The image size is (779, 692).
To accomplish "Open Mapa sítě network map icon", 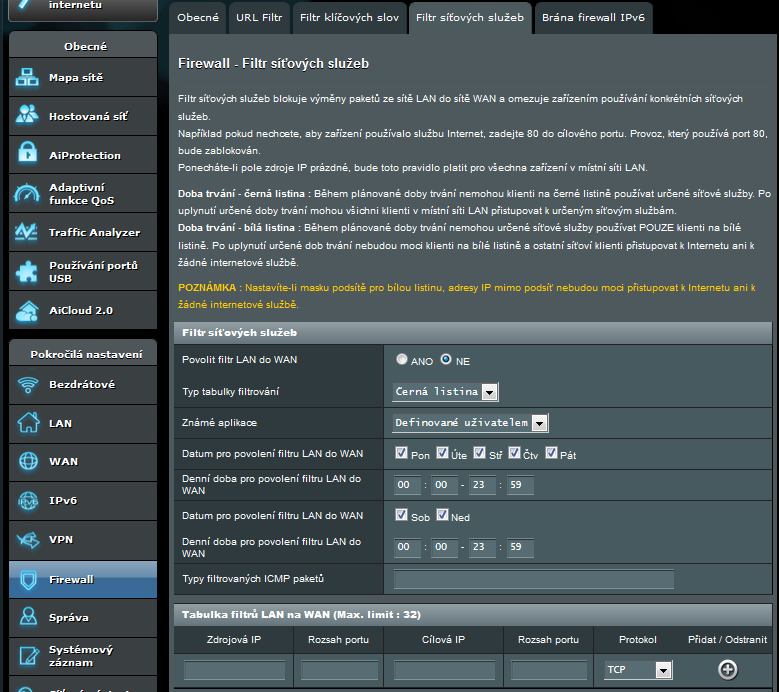I will pyautogui.click(x=27, y=78).
